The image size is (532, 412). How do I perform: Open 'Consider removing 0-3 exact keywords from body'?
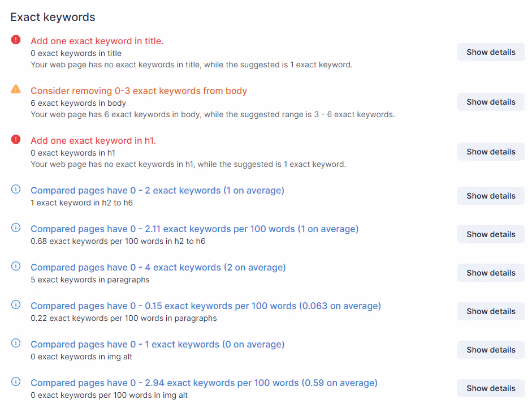139,91
